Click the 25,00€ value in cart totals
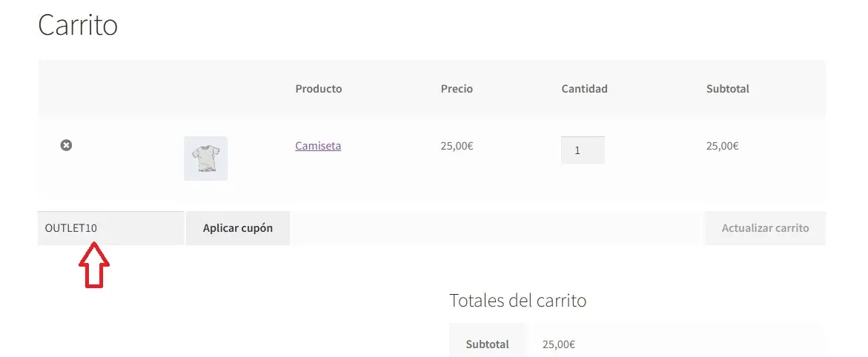The height and width of the screenshot is (357, 868). point(559,344)
